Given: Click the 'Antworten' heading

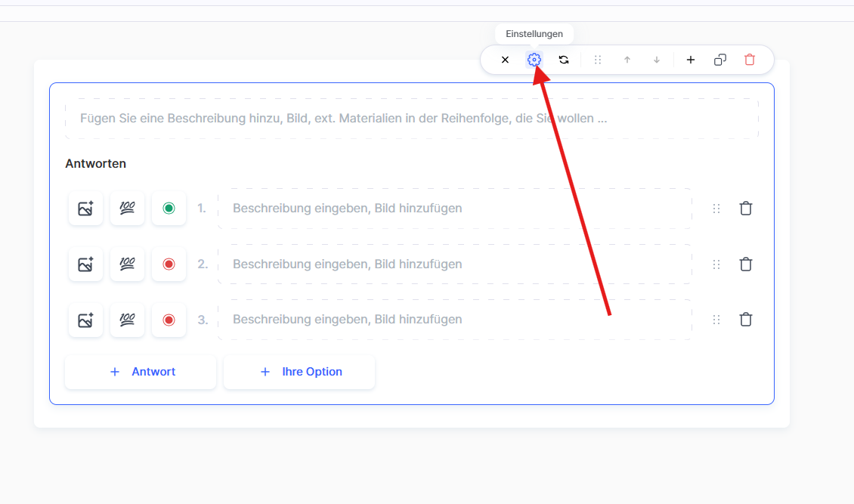Looking at the screenshot, I should coord(95,163).
